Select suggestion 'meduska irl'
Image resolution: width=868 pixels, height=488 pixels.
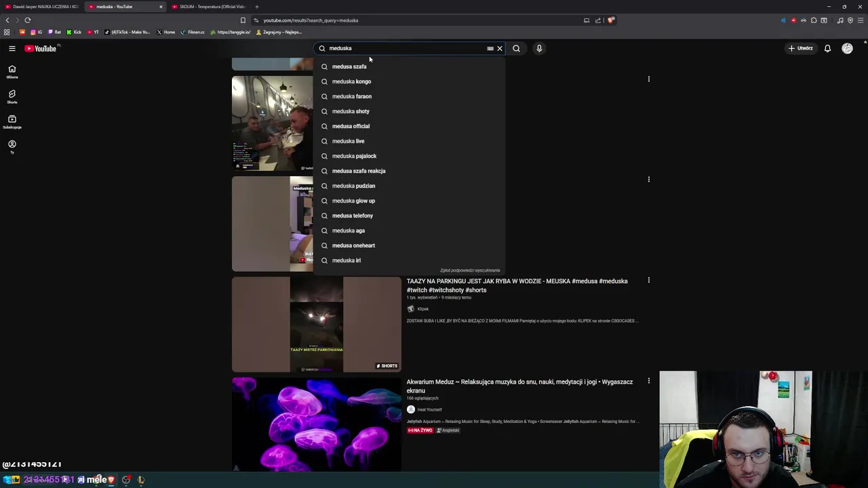click(x=409, y=260)
